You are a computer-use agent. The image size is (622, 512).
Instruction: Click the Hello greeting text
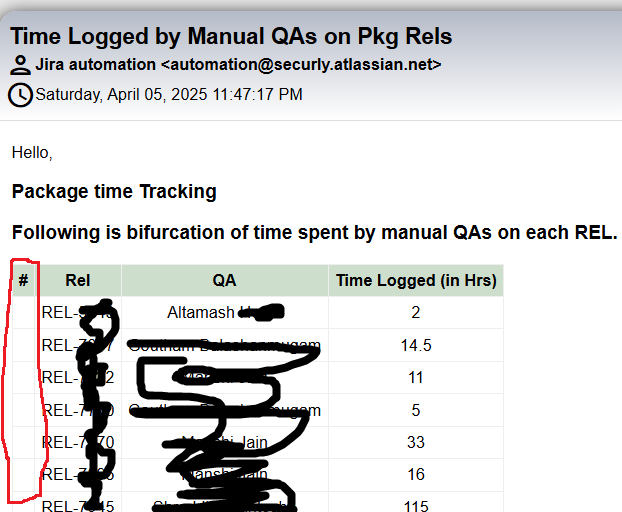tap(32, 153)
